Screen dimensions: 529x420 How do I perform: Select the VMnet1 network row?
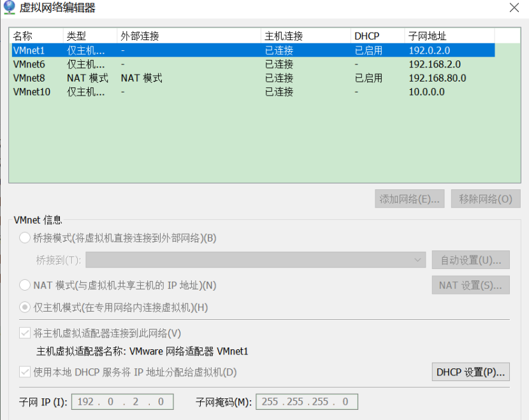[x=253, y=50]
